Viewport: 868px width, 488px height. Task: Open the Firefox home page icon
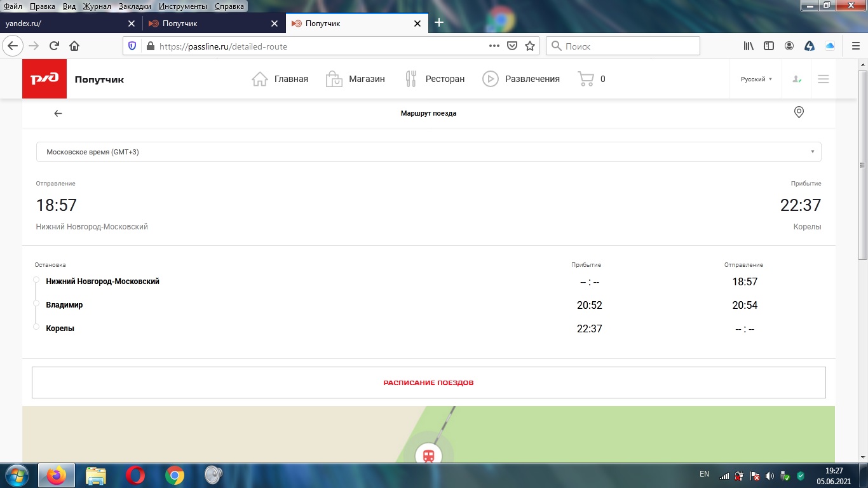tap(74, 46)
